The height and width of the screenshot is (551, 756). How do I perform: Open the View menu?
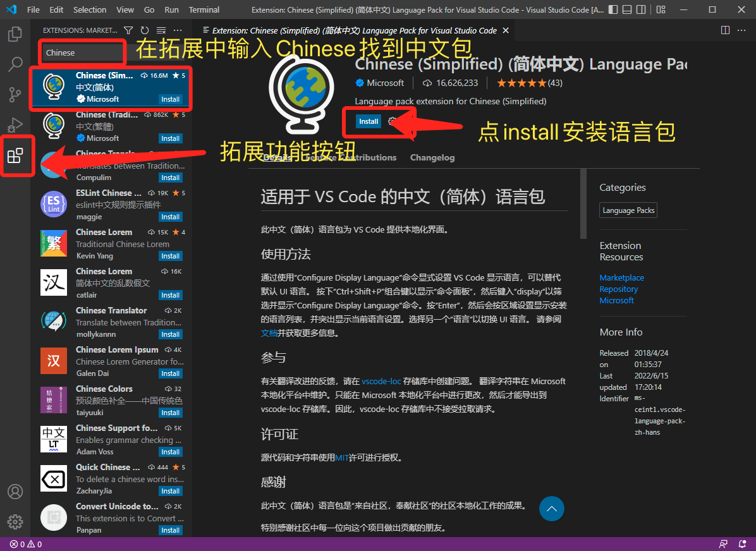point(125,9)
